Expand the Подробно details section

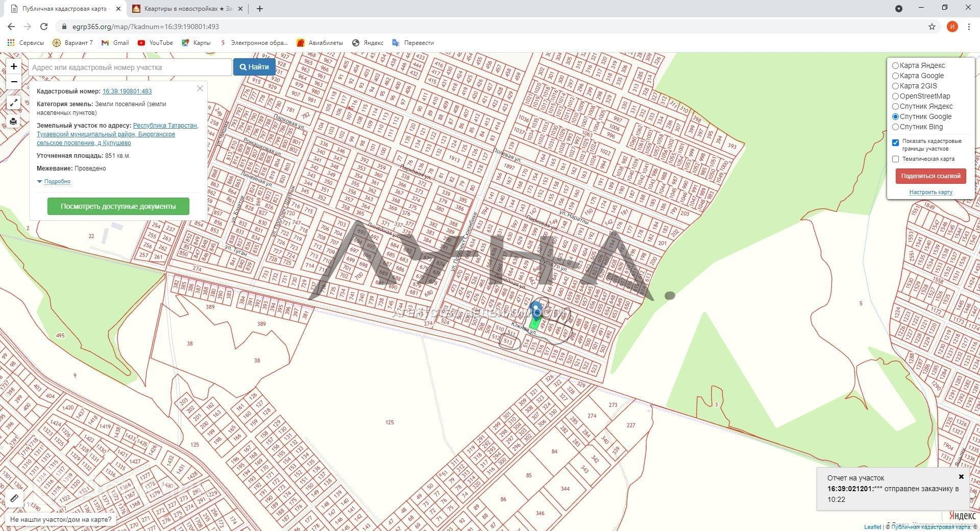(57, 181)
